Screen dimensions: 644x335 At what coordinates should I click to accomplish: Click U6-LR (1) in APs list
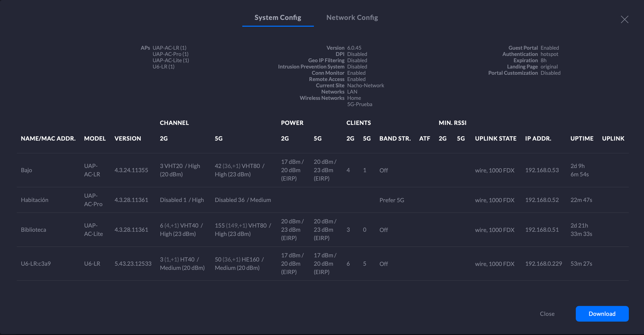coord(164,67)
